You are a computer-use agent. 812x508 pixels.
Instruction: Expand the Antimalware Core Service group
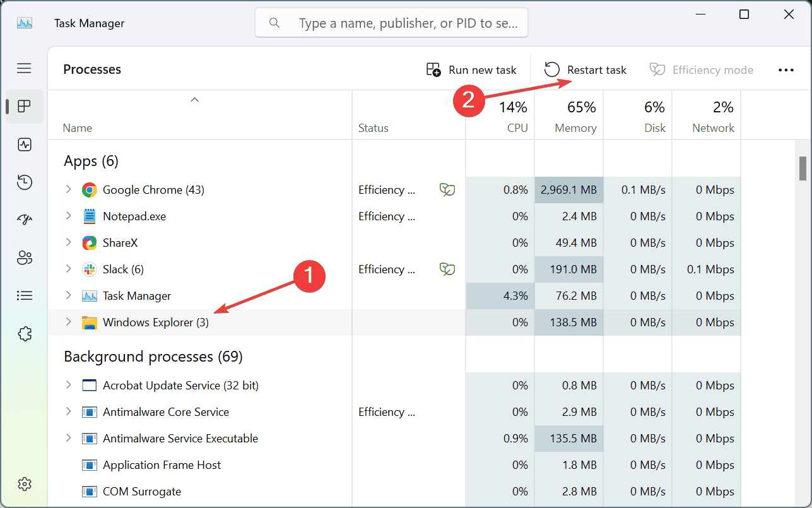pos(69,411)
